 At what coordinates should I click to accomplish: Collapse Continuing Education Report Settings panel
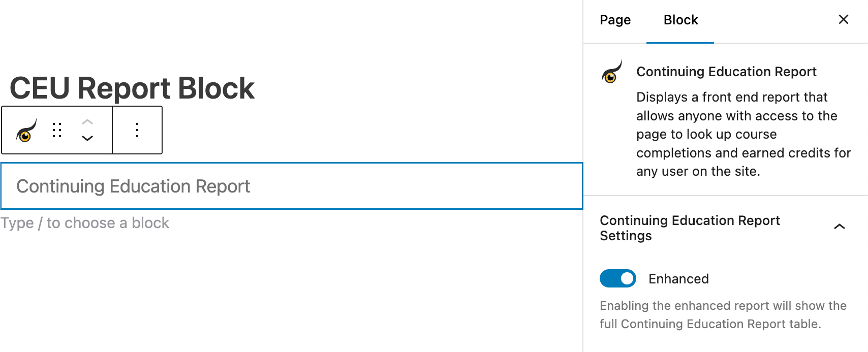tap(839, 226)
